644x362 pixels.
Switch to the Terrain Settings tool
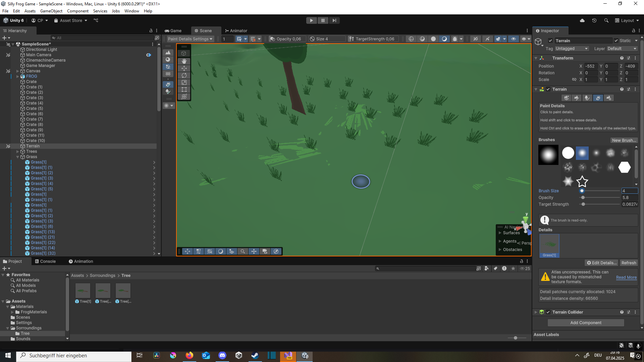pyautogui.click(x=609, y=98)
